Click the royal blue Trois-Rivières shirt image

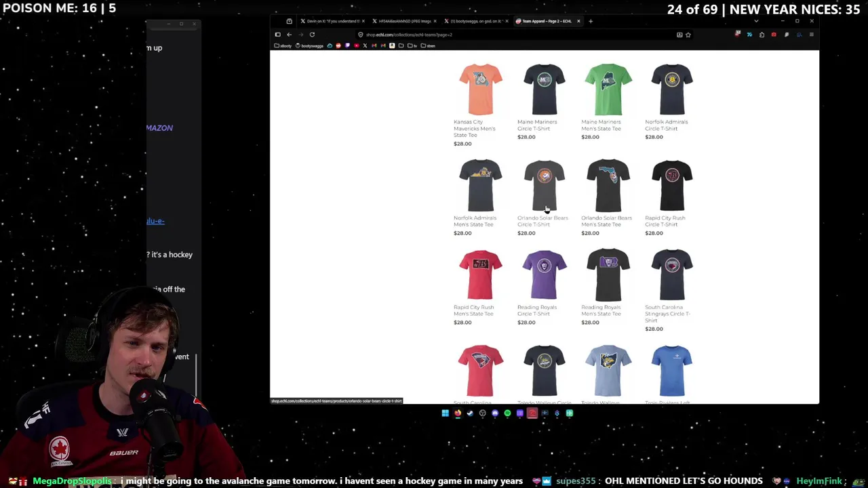pos(672,371)
